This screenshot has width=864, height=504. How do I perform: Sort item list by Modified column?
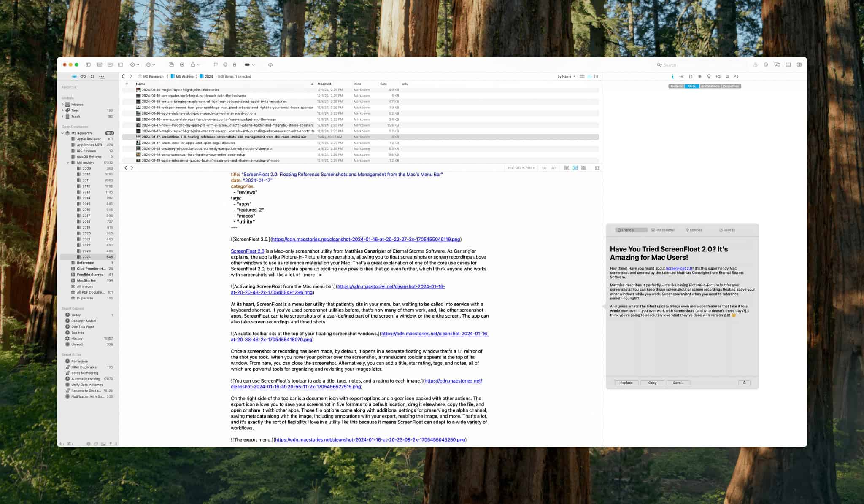[333, 84]
